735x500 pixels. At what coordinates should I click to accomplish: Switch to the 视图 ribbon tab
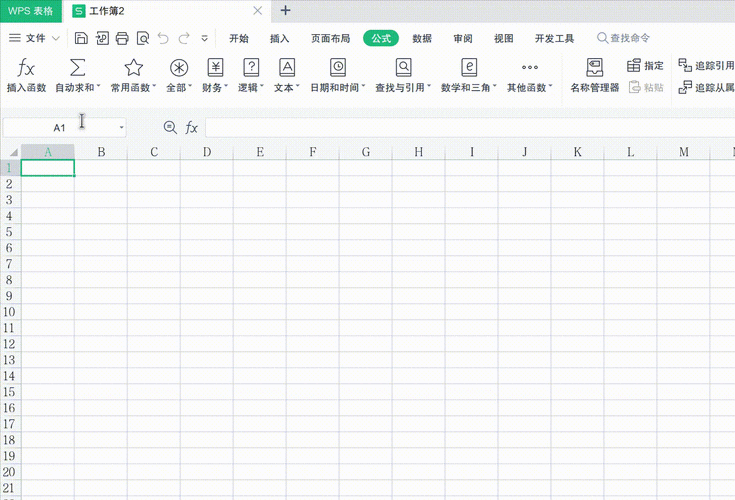(503, 38)
